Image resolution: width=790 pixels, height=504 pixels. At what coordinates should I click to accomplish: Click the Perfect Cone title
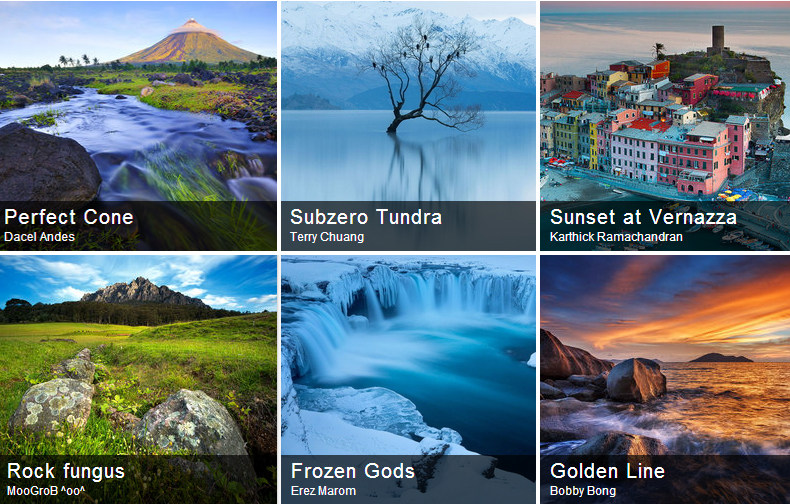pyautogui.click(x=69, y=217)
